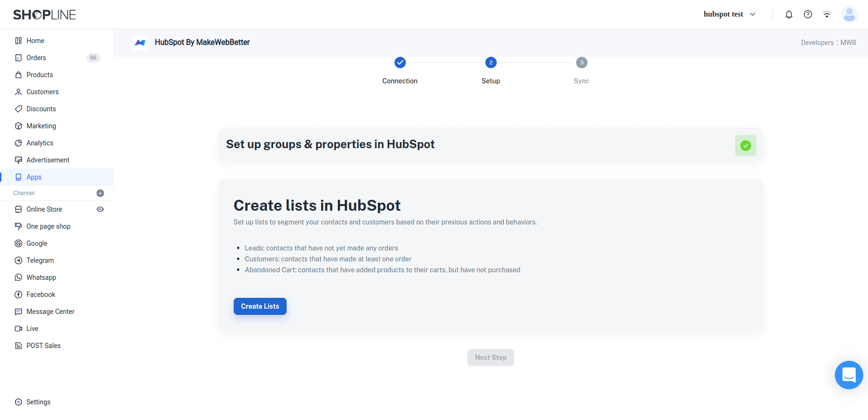Image resolution: width=868 pixels, height=420 pixels.
Task: Click the Marketing cube icon
Action: [18, 126]
